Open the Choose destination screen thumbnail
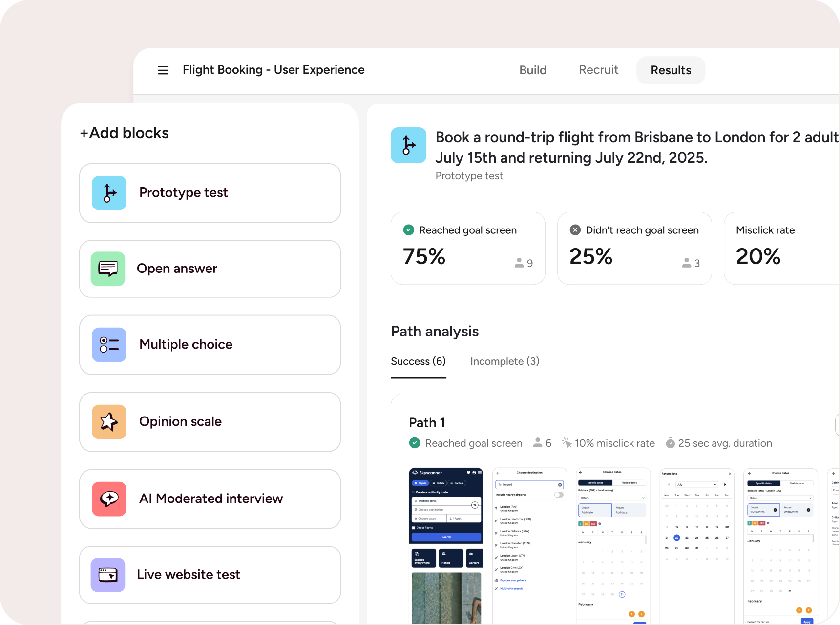 (x=530, y=546)
